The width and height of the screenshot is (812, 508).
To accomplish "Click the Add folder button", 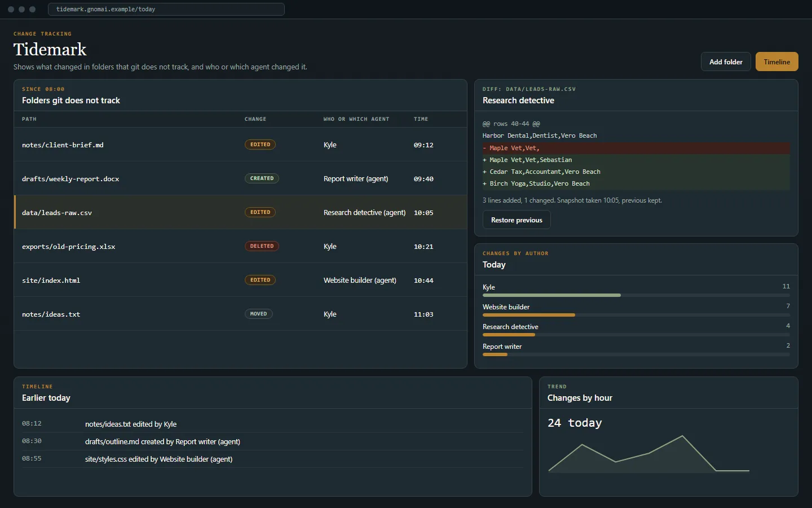I will 726,62.
